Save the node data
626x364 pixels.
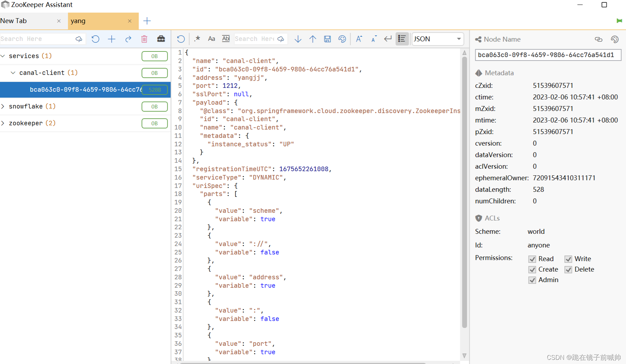click(328, 39)
